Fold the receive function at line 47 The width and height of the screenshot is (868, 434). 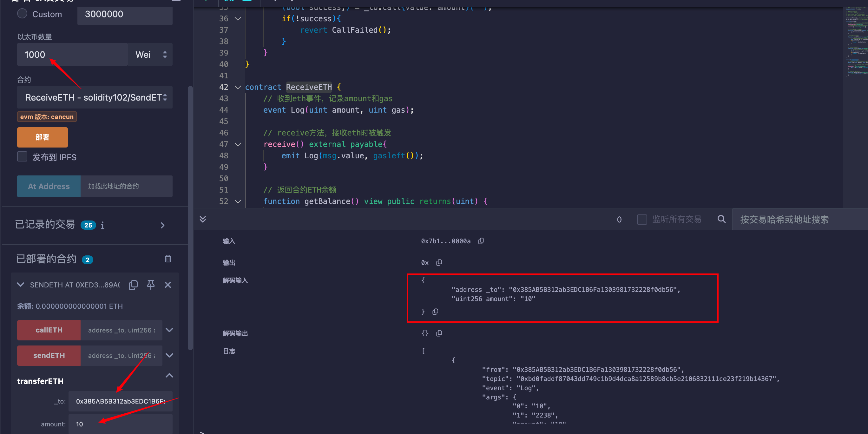[238, 144]
